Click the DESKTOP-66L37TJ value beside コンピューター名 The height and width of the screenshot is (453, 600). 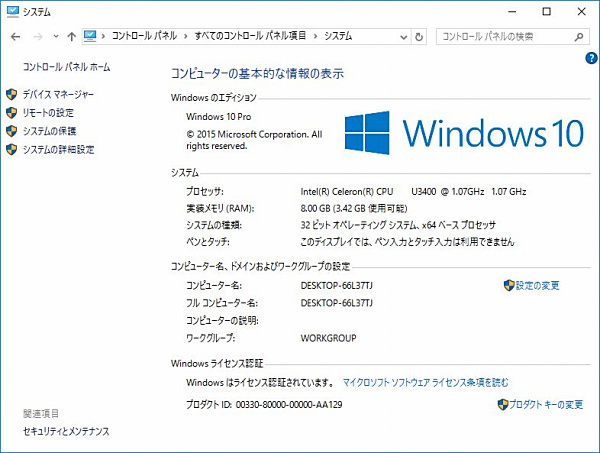coord(336,285)
